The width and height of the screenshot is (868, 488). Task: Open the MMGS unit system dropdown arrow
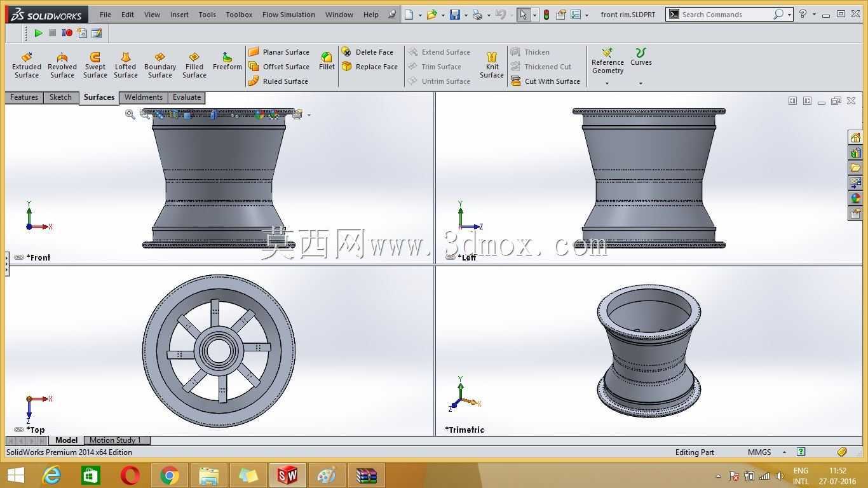pos(784,452)
